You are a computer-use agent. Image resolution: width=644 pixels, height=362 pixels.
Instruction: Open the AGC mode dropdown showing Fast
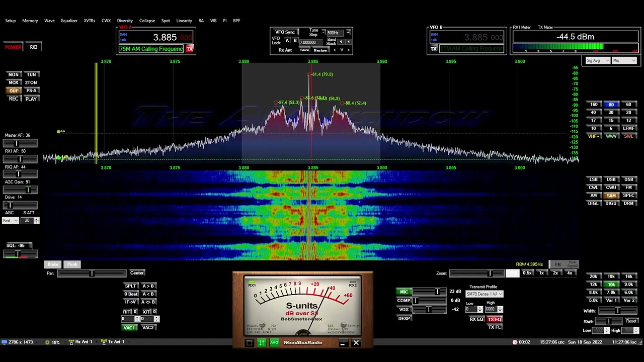10,221
